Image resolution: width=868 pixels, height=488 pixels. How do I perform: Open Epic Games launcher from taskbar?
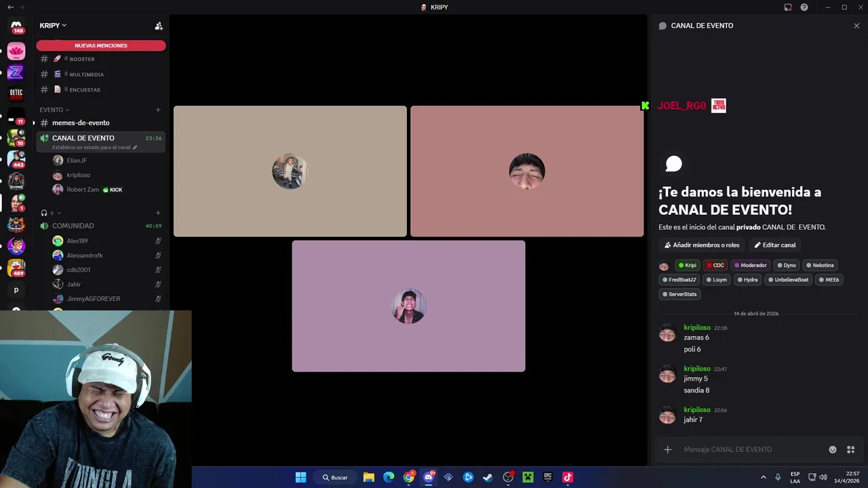coord(547,477)
